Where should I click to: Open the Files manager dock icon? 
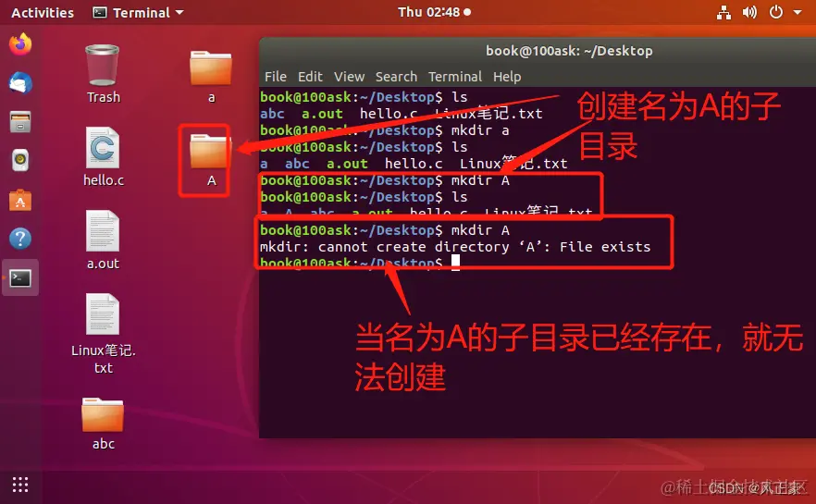(x=20, y=122)
